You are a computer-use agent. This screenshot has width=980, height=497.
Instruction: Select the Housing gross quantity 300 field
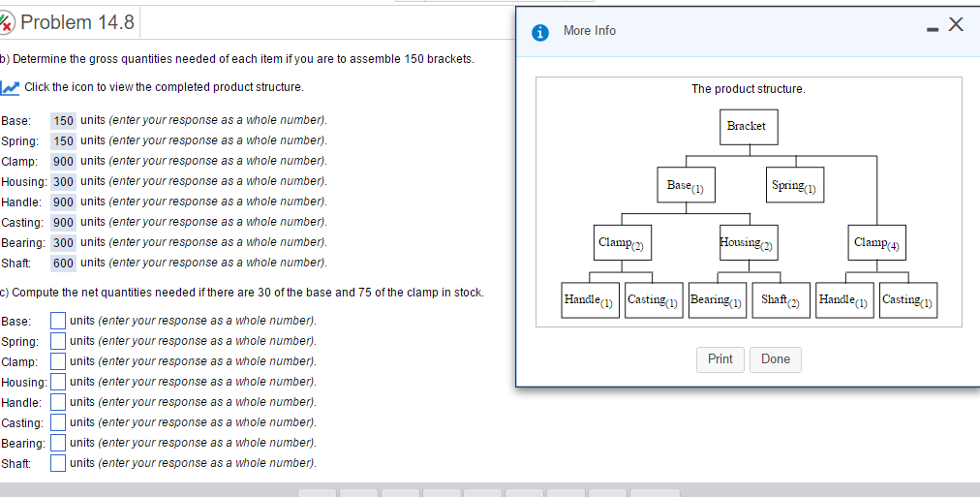click(63, 182)
